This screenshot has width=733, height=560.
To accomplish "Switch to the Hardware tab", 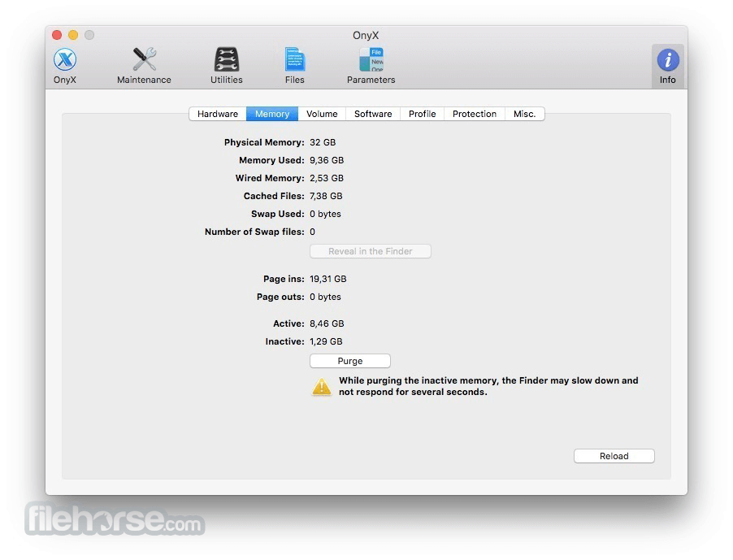I will [x=217, y=114].
